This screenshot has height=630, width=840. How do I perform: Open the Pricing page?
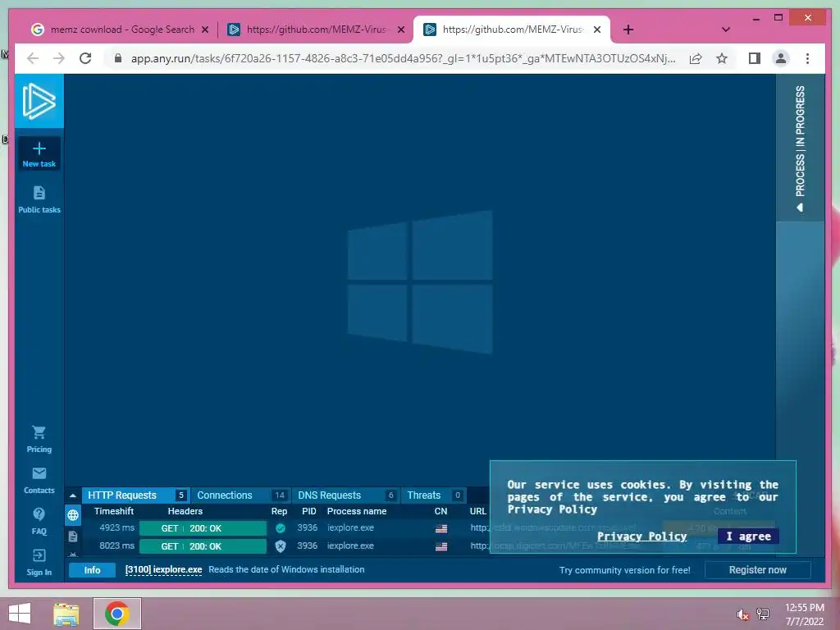coord(39,440)
